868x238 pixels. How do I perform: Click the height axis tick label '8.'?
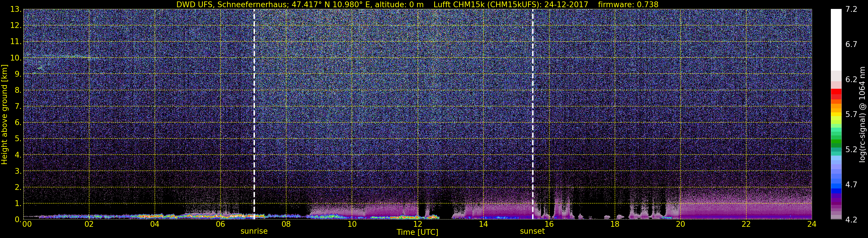click(18, 90)
